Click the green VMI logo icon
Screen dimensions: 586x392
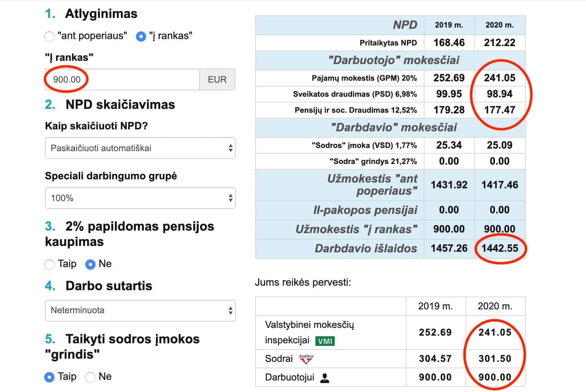point(325,341)
